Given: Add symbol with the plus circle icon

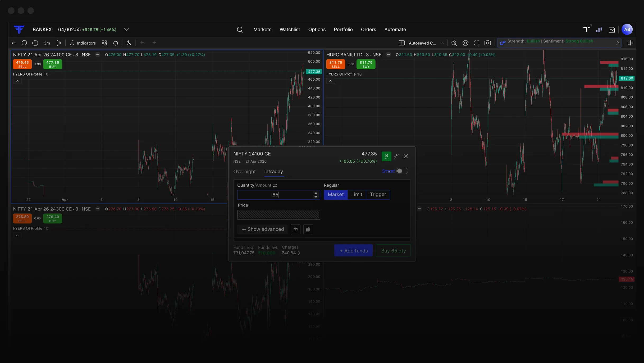Looking at the screenshot, I should coord(35,43).
